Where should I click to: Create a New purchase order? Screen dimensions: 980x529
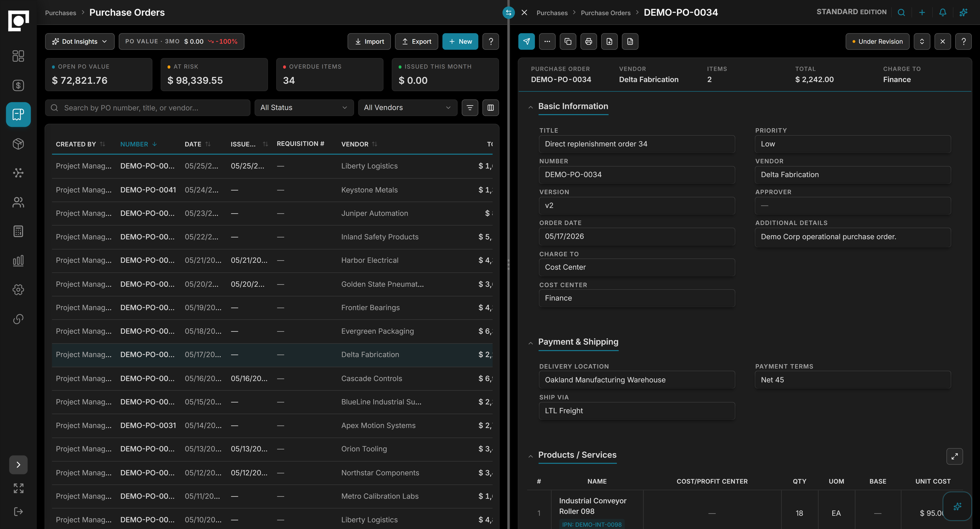460,41
